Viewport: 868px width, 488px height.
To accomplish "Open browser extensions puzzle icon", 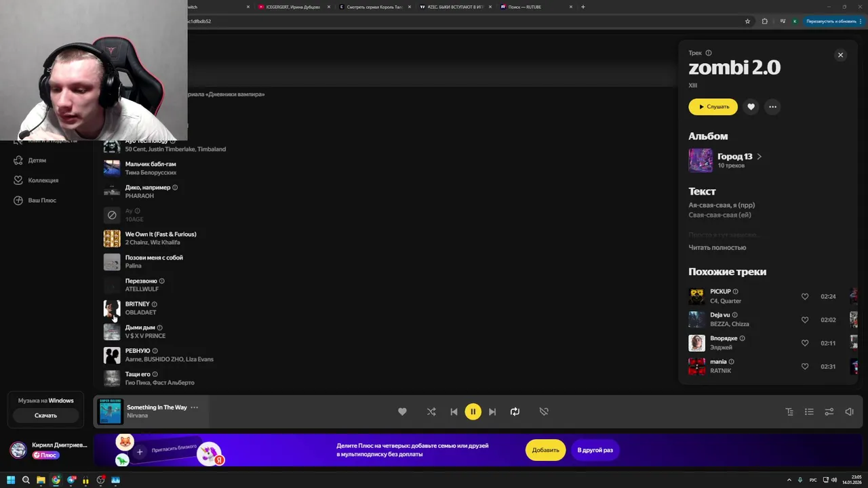I will 765,21.
